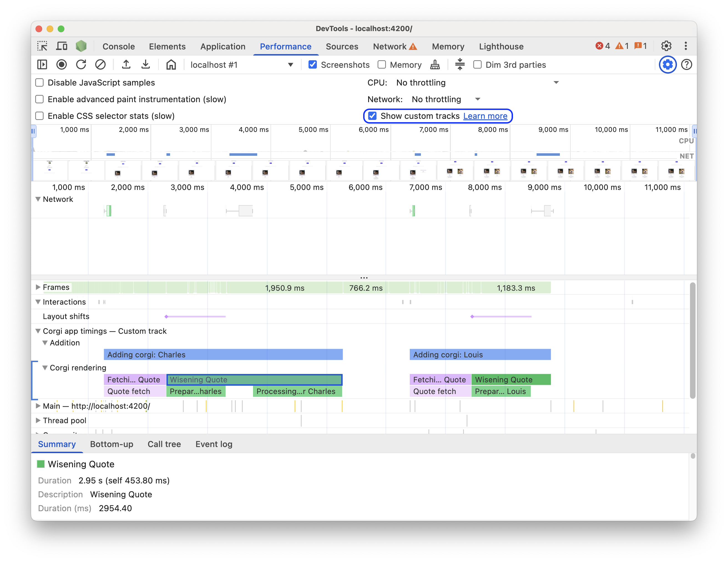Viewport: 728px width, 562px height.
Task: Collapse the Corgi rendering track
Action: click(x=45, y=368)
